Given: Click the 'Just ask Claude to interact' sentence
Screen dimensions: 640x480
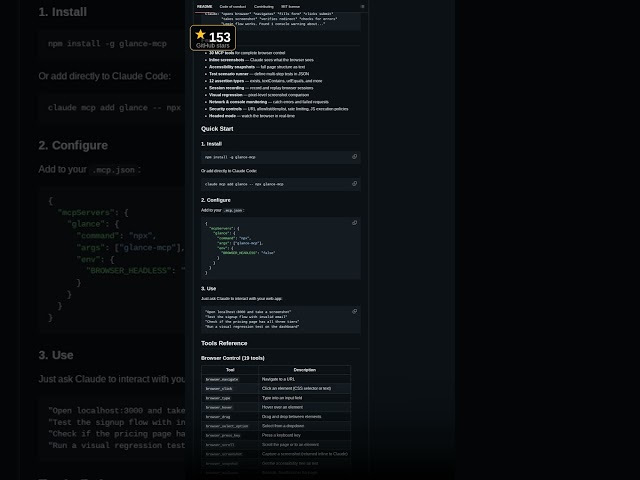Looking at the screenshot, I should [x=241, y=299].
